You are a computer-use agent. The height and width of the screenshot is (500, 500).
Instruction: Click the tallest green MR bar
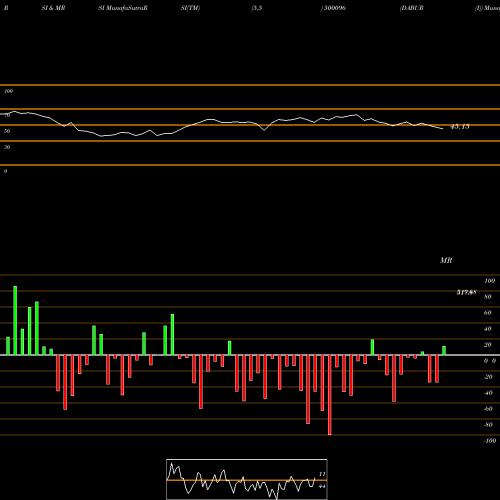(15, 320)
